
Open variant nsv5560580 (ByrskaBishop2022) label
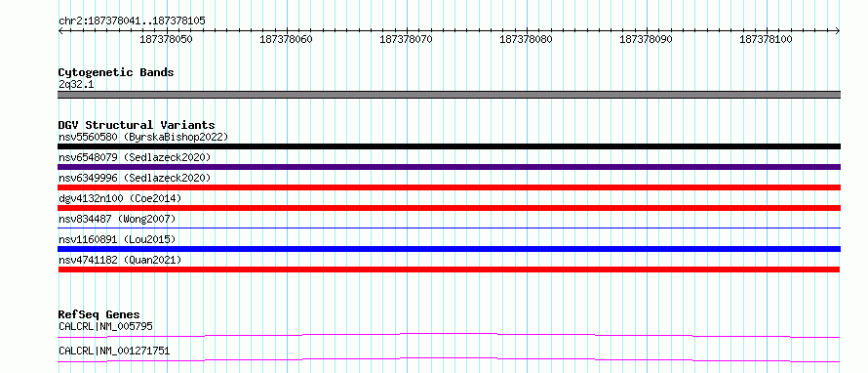(142, 137)
